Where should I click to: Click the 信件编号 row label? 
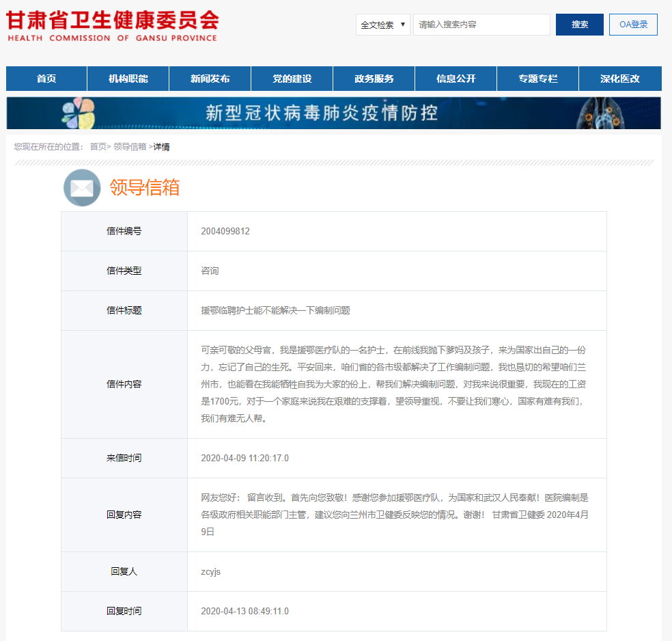124,231
